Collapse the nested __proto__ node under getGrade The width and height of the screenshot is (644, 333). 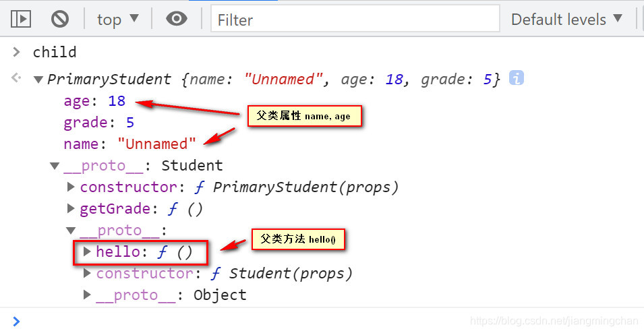click(71, 231)
